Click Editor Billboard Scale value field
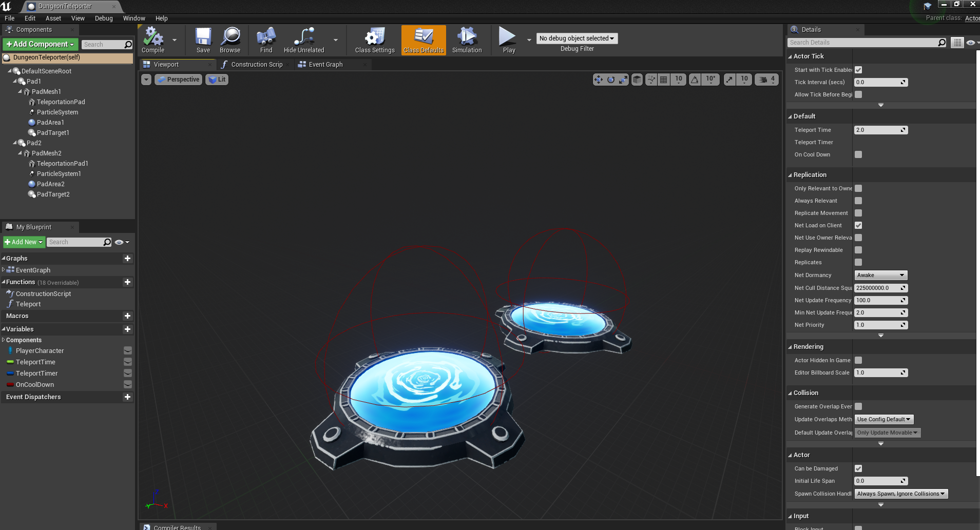 [881, 373]
